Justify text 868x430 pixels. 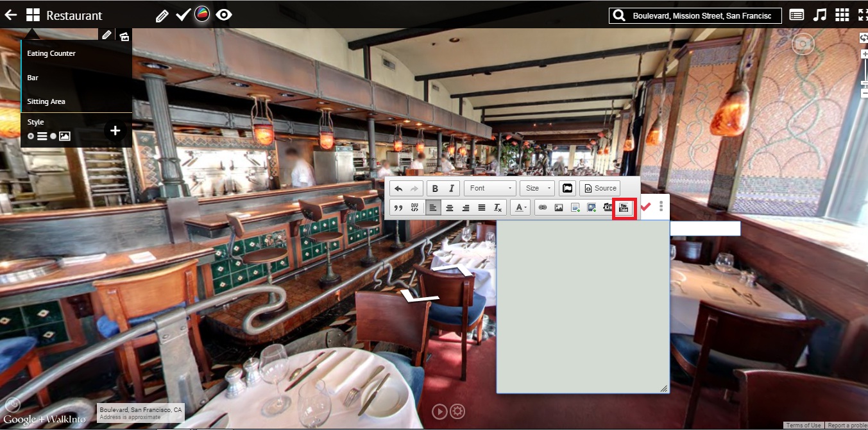click(481, 207)
